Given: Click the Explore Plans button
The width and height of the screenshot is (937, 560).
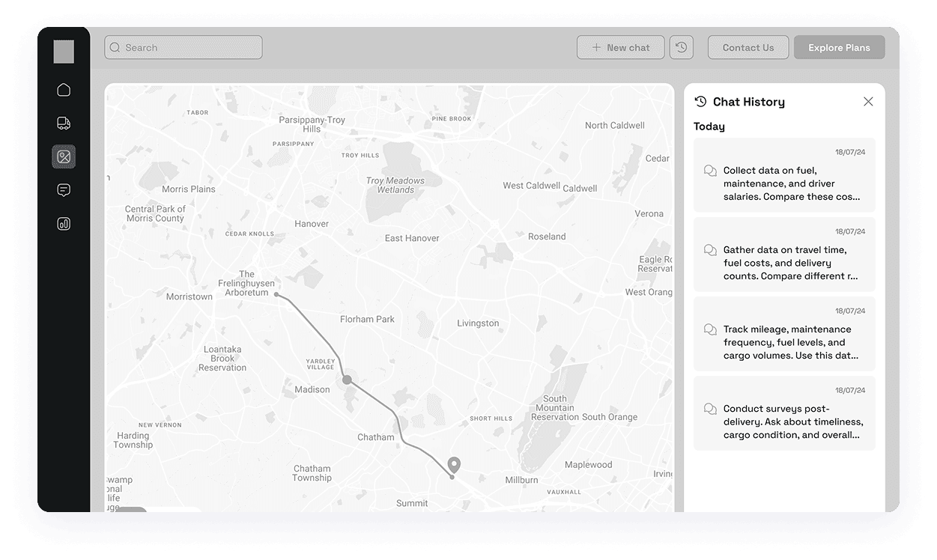Looking at the screenshot, I should [839, 47].
